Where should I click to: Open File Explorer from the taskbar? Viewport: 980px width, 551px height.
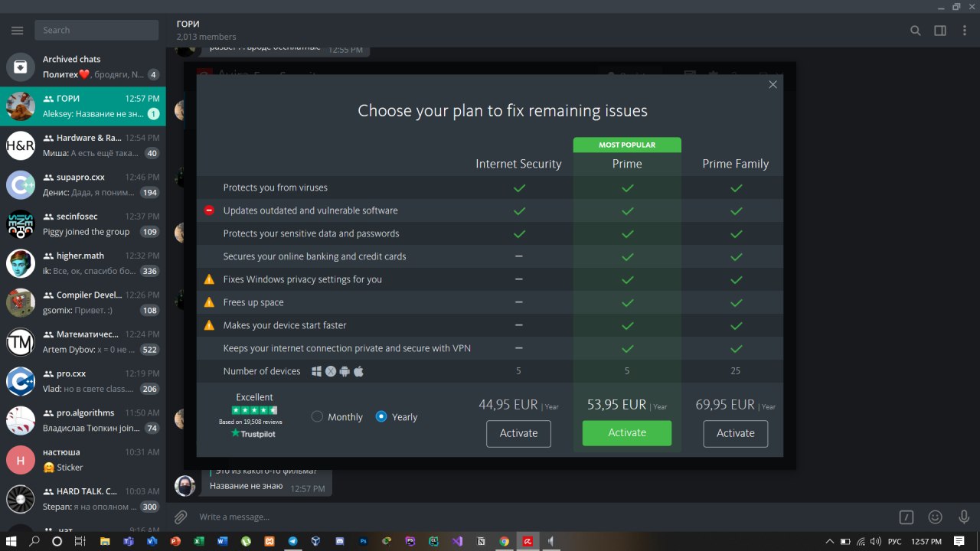point(105,541)
